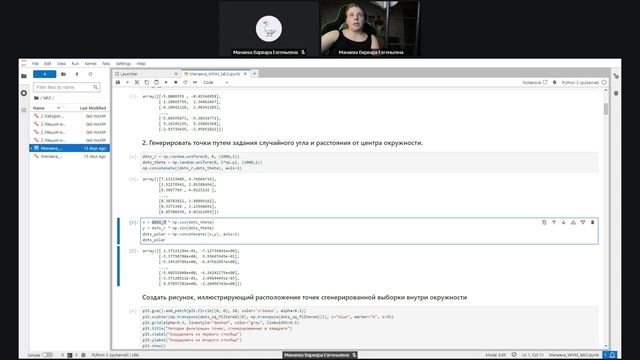Restart kernel and run all cells
The image size is (640, 360).
(195, 82)
